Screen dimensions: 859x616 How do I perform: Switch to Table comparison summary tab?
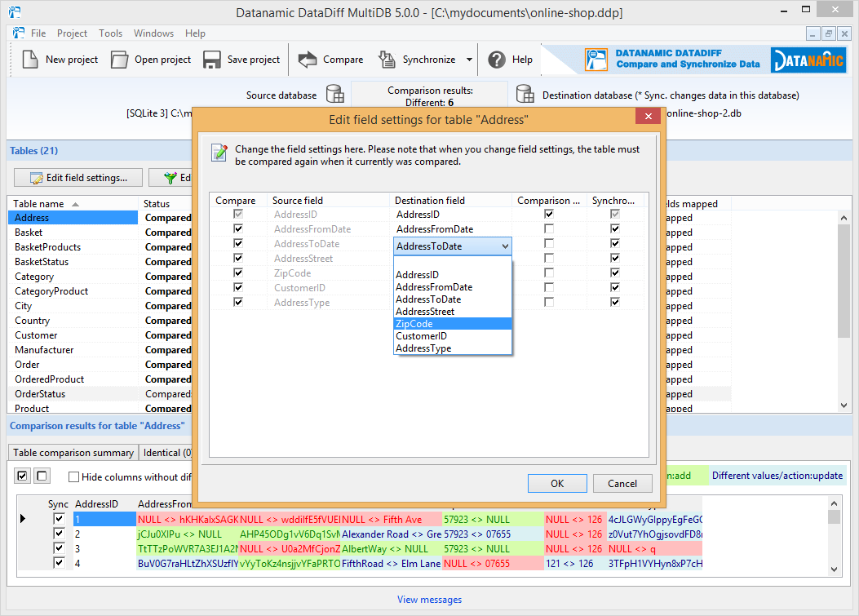click(x=73, y=453)
